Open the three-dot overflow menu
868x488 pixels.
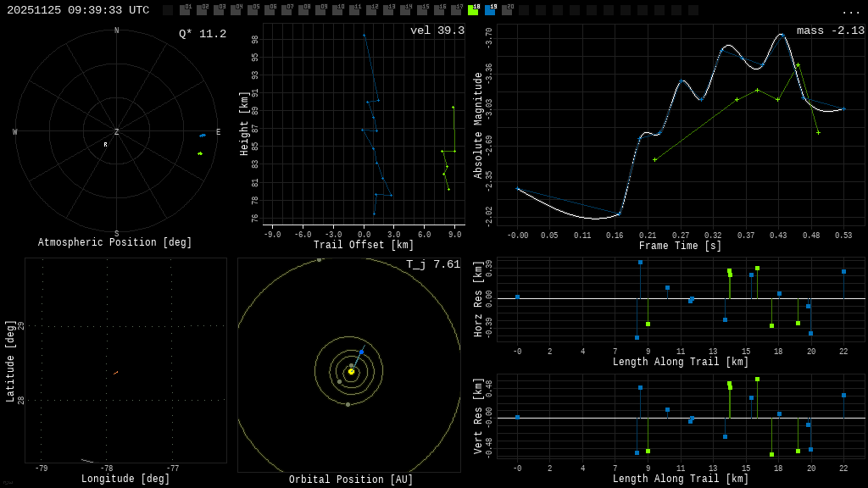pyautogui.click(x=850, y=11)
